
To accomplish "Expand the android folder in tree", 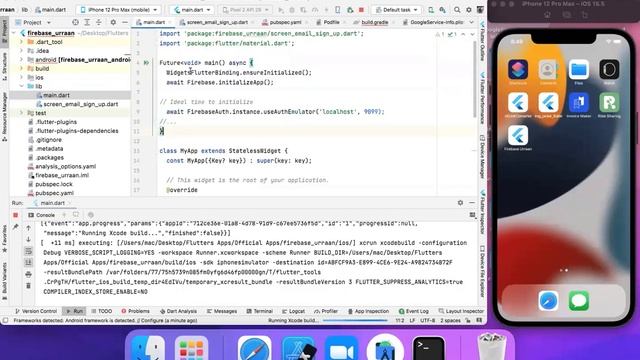I will (21, 60).
